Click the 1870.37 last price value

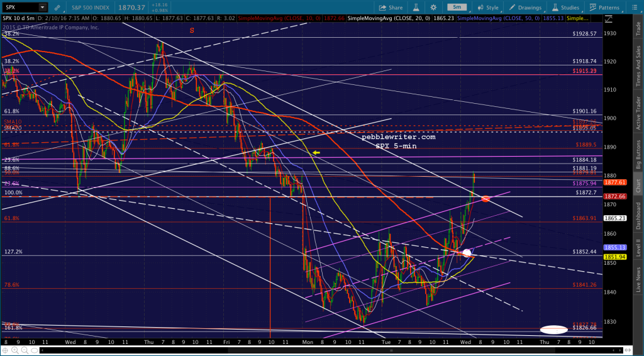131,8
